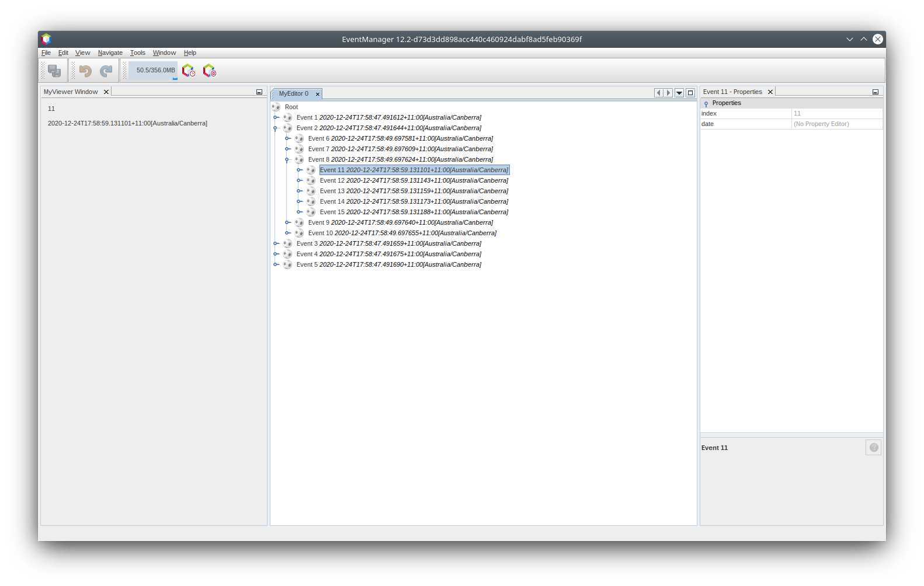Image resolution: width=924 pixels, height=586 pixels.
Task: Minimize the Event 11 Properties panel
Action: (875, 92)
